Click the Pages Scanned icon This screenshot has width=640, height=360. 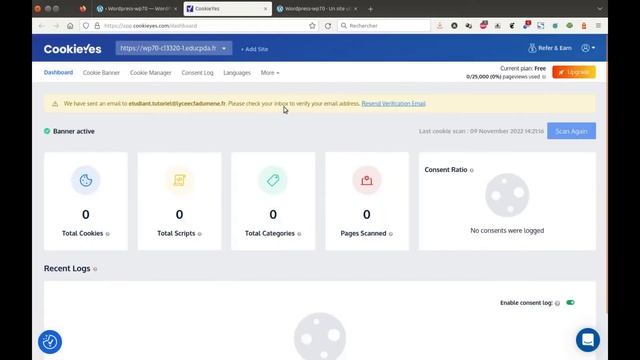367,180
